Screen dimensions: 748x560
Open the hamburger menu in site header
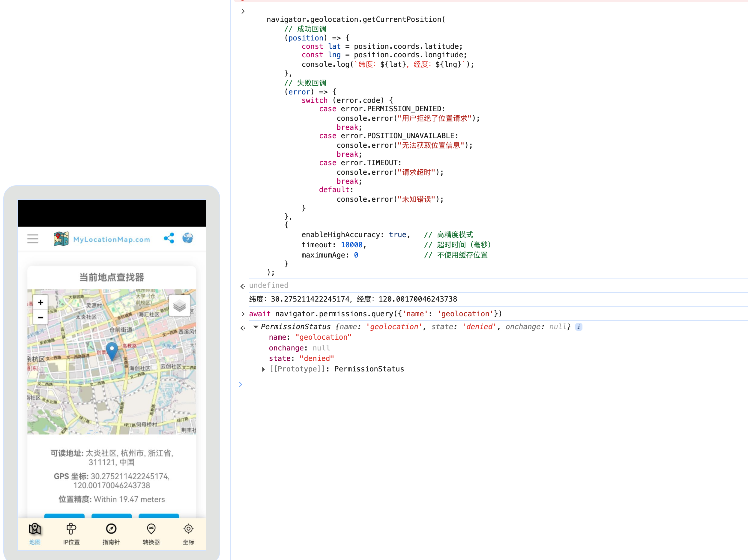33,239
